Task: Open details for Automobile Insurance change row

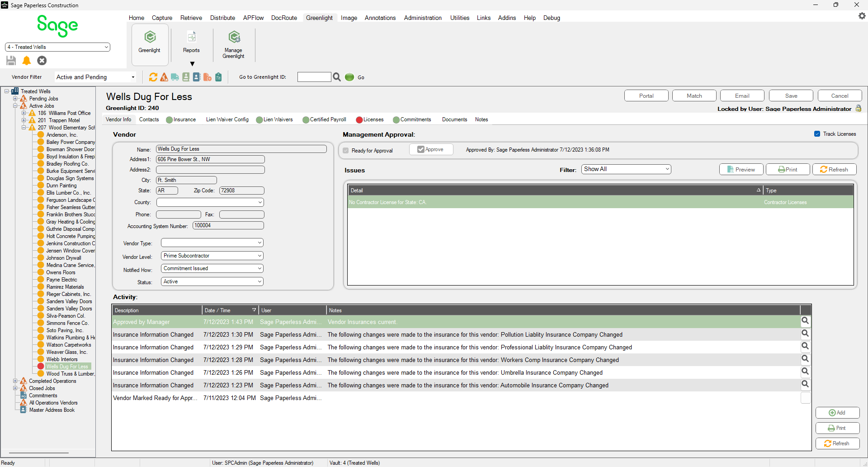Action: (805, 384)
